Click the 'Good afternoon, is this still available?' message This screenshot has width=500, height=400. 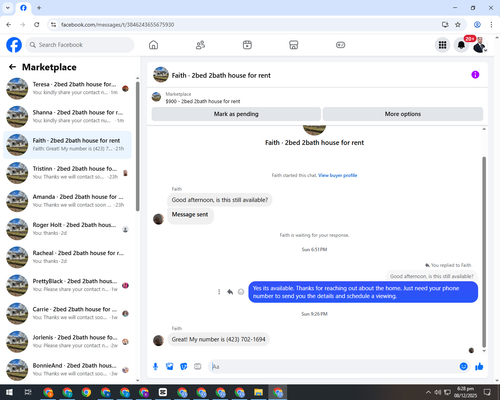pos(220,200)
